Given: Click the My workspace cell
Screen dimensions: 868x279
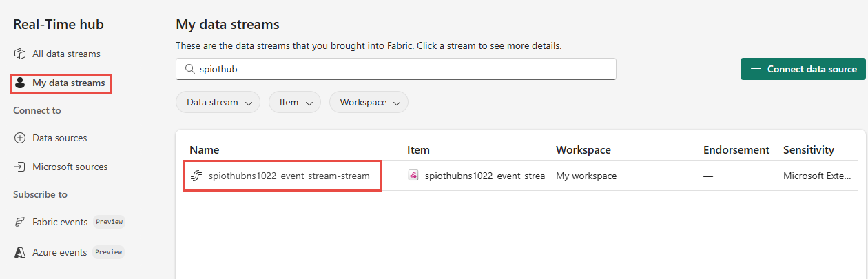Looking at the screenshot, I should pos(586,176).
